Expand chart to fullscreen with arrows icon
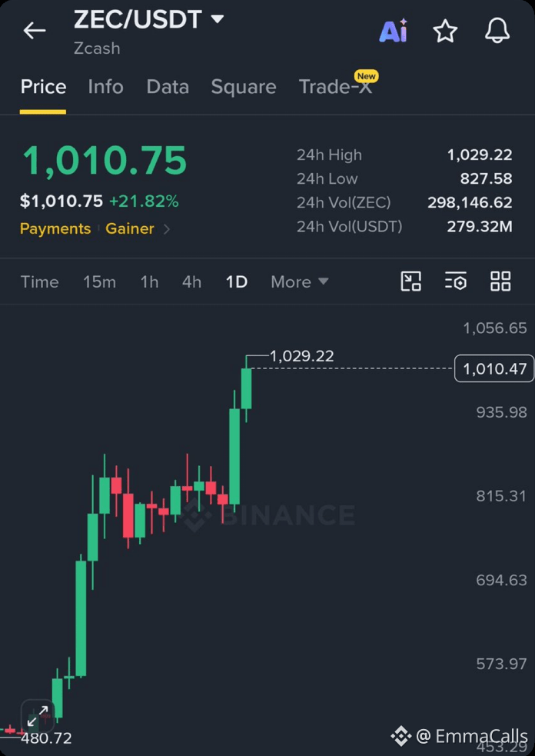This screenshot has height=756, width=535. click(x=38, y=716)
